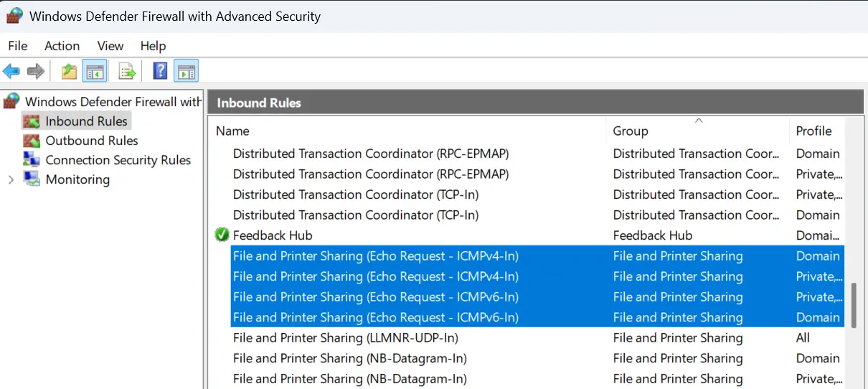Select ICMPv4-In Echo Request rule, Domain profile
The height and width of the screenshot is (389, 868).
[x=376, y=256]
